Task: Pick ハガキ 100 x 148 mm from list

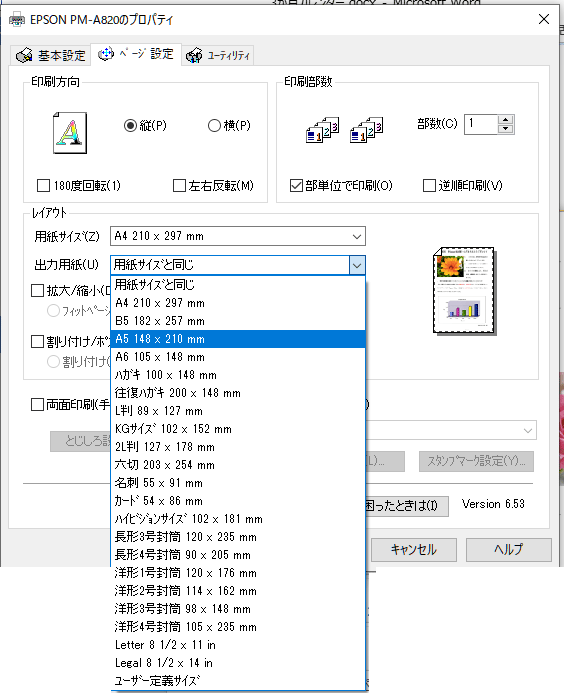Action: [x=238, y=375]
